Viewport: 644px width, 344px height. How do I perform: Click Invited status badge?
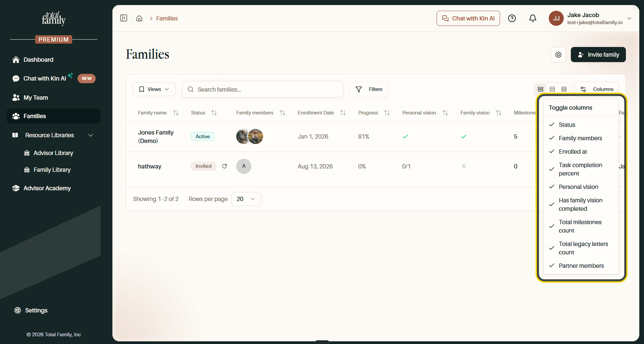point(203,166)
